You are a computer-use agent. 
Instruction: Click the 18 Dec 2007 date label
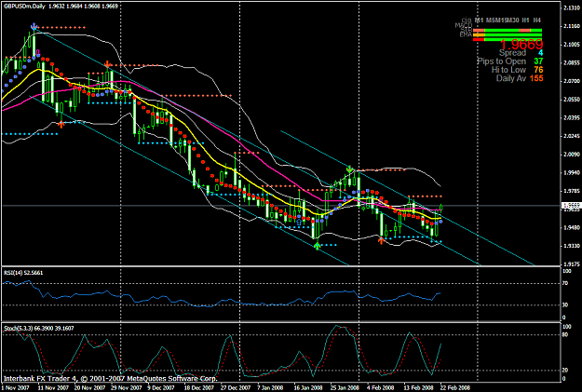(199, 388)
